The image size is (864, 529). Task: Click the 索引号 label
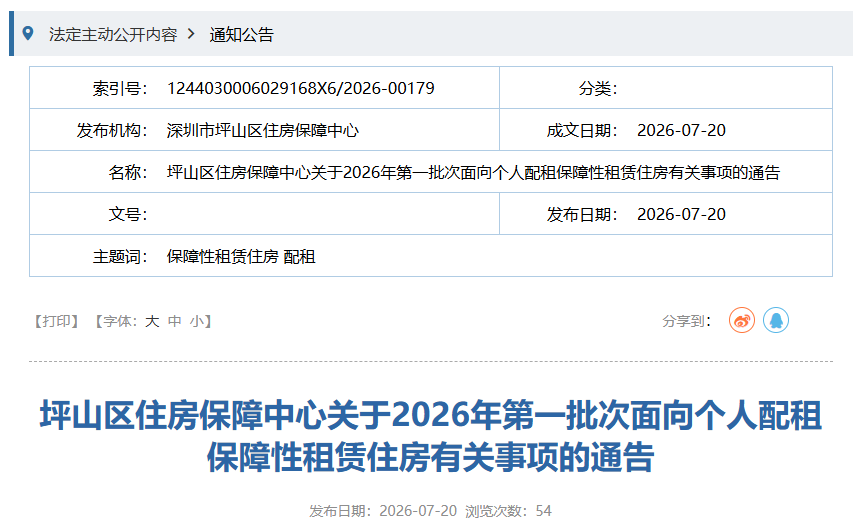point(120,88)
